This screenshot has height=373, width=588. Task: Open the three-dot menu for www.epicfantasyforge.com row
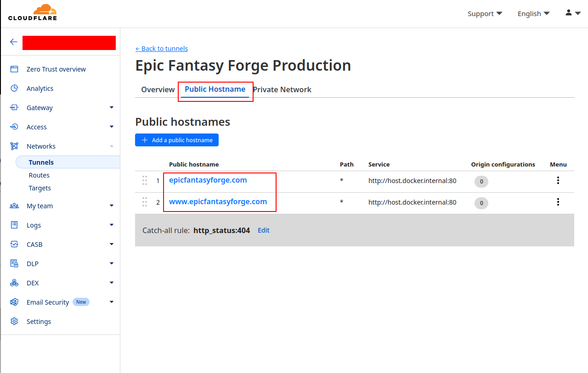pos(558,202)
